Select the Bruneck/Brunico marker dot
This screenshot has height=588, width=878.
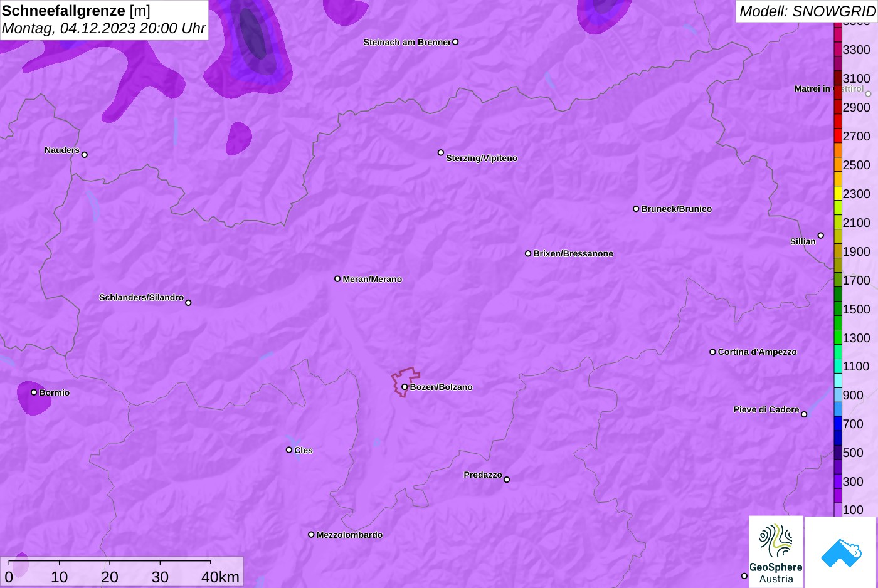636,209
